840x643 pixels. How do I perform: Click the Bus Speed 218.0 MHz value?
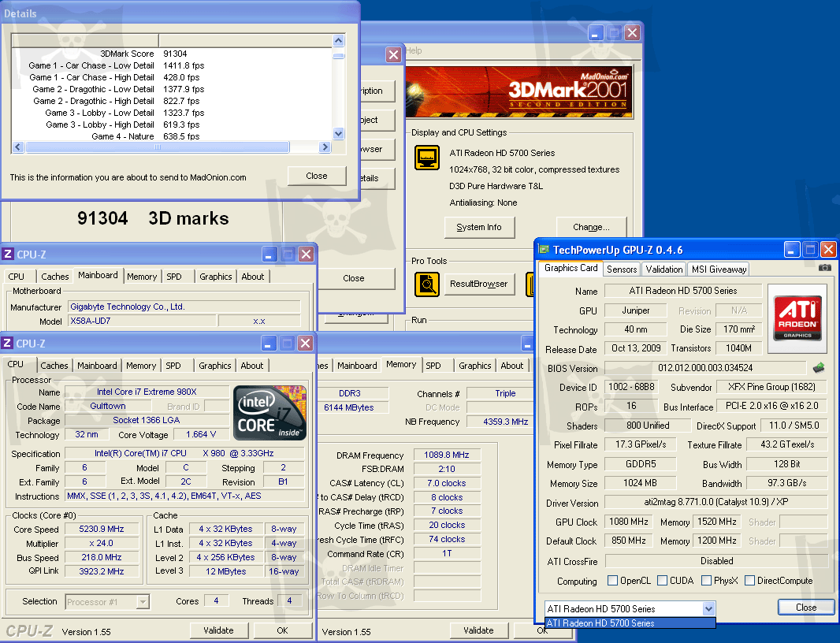(101, 557)
